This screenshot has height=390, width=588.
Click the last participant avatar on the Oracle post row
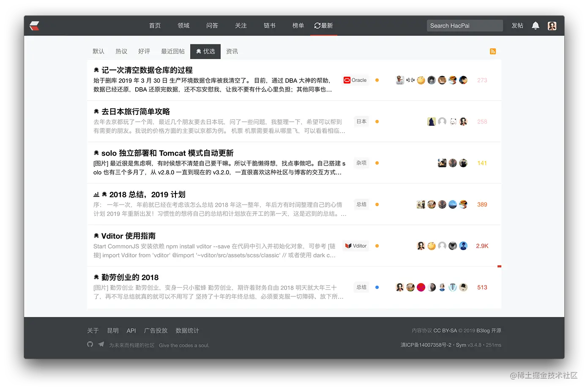[463, 80]
